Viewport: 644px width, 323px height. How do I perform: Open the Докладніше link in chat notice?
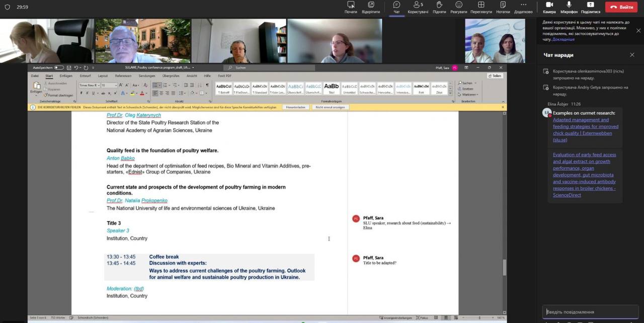coord(563,39)
